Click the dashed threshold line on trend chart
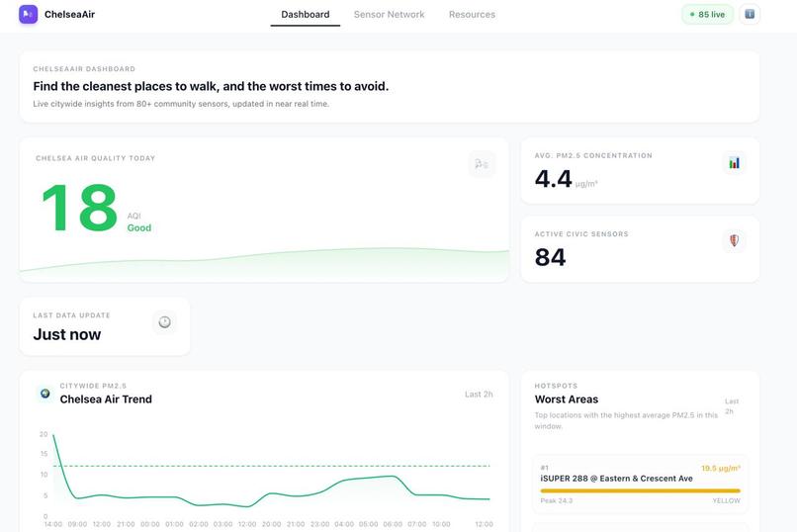Image resolution: width=797 pixels, height=532 pixels. 272,466
